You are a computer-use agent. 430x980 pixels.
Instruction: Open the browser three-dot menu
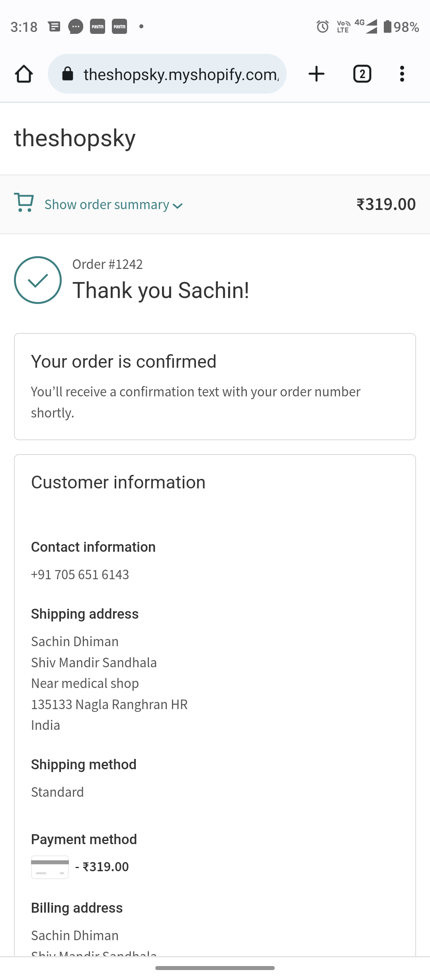pos(402,74)
